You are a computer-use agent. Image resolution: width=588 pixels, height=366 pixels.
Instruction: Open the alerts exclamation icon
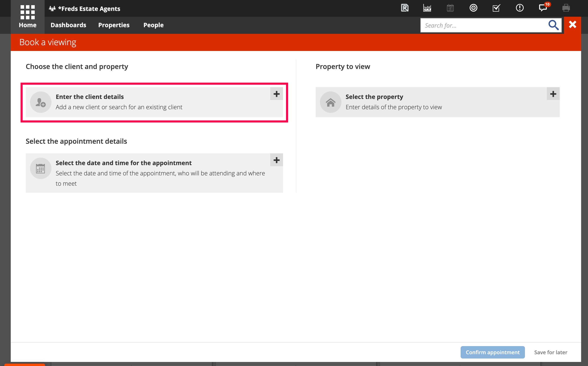519,8
